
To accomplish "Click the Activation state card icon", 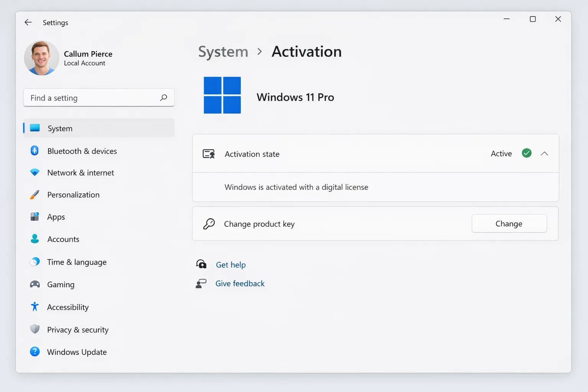I will pos(209,154).
